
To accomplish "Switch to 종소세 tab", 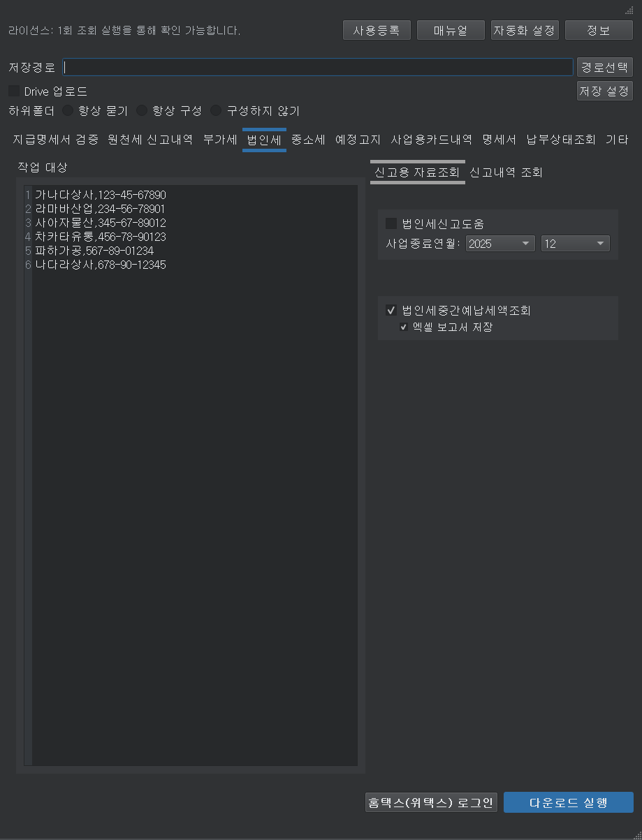I will [x=309, y=140].
